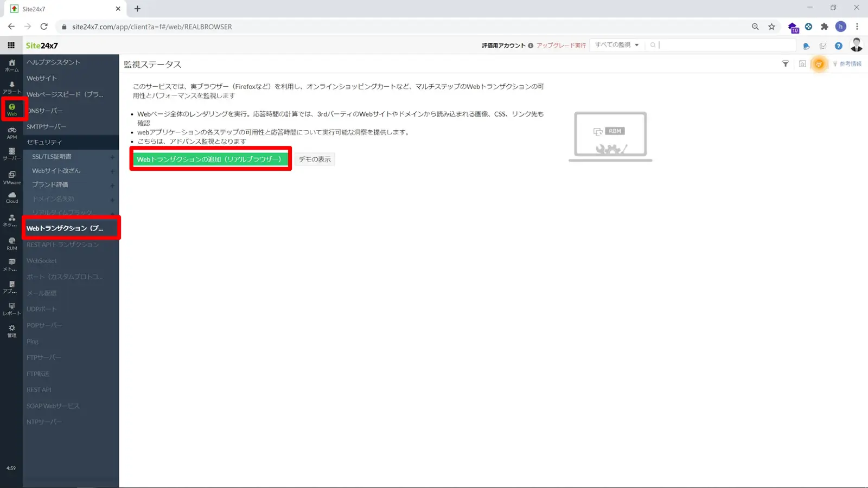Click the orange highlighted chat icon

pos(819,64)
